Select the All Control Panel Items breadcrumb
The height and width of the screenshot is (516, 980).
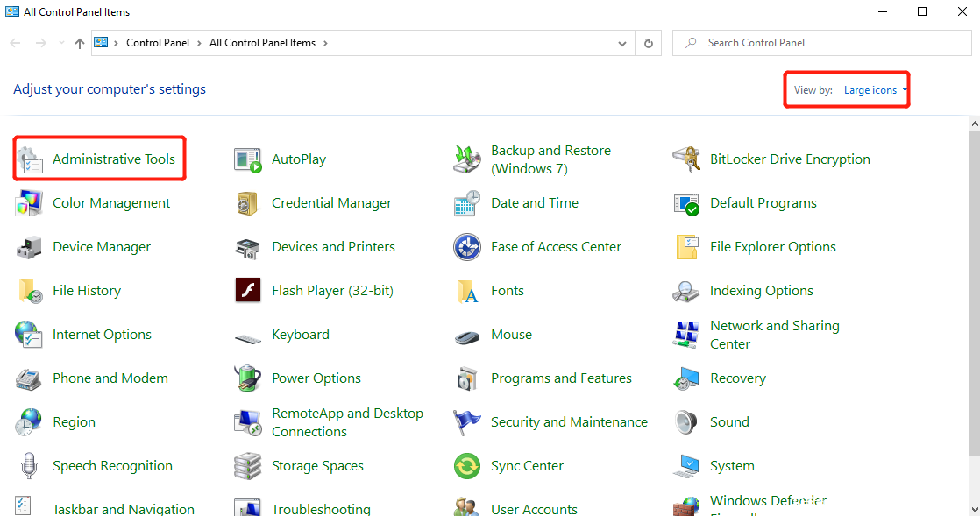[262, 43]
